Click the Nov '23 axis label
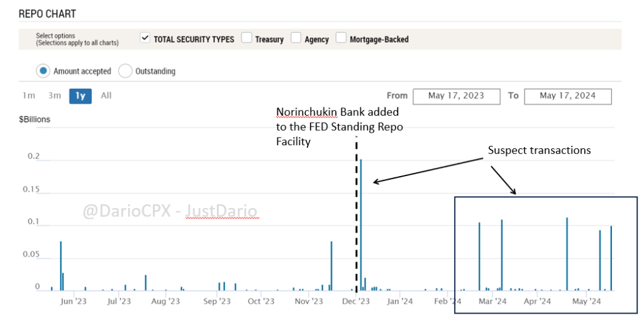644x325 pixels. [309, 302]
